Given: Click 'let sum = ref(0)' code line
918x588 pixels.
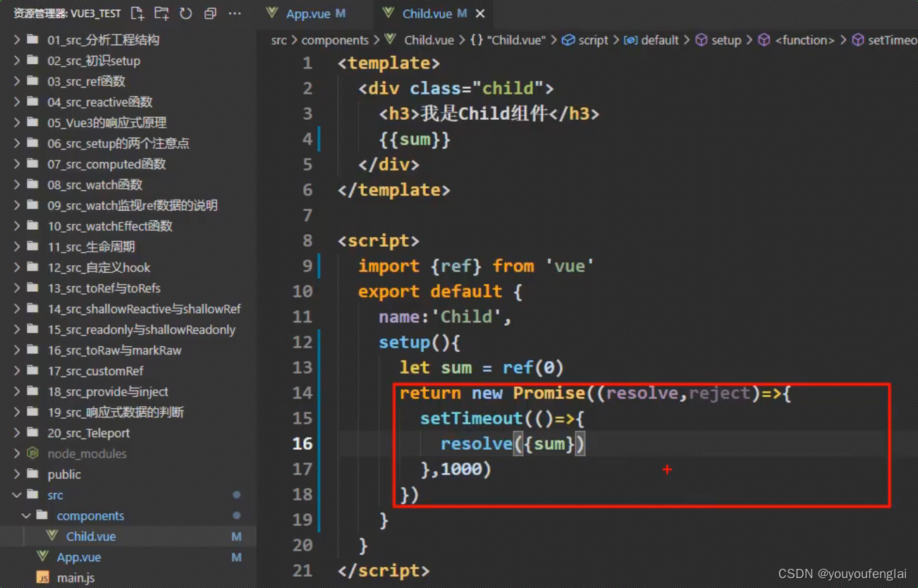Looking at the screenshot, I should (482, 367).
